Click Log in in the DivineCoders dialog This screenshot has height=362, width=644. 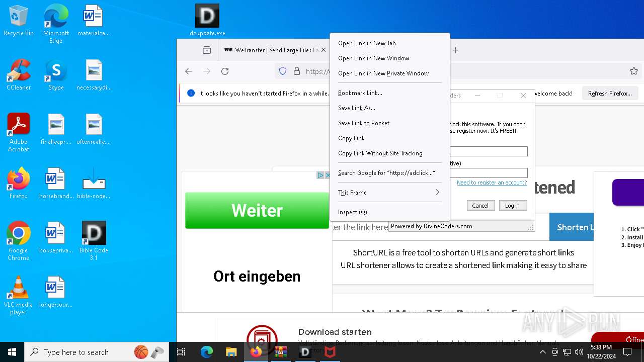pos(512,206)
